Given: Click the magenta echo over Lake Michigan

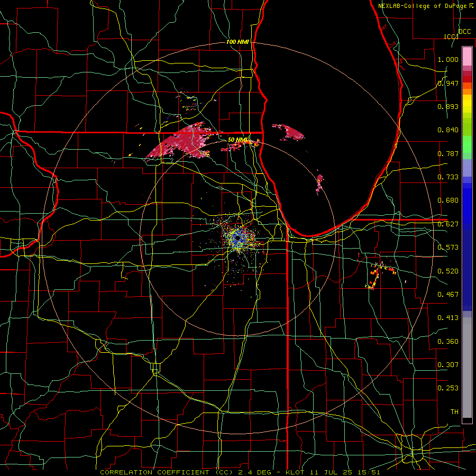Looking at the screenshot, I should [x=288, y=132].
